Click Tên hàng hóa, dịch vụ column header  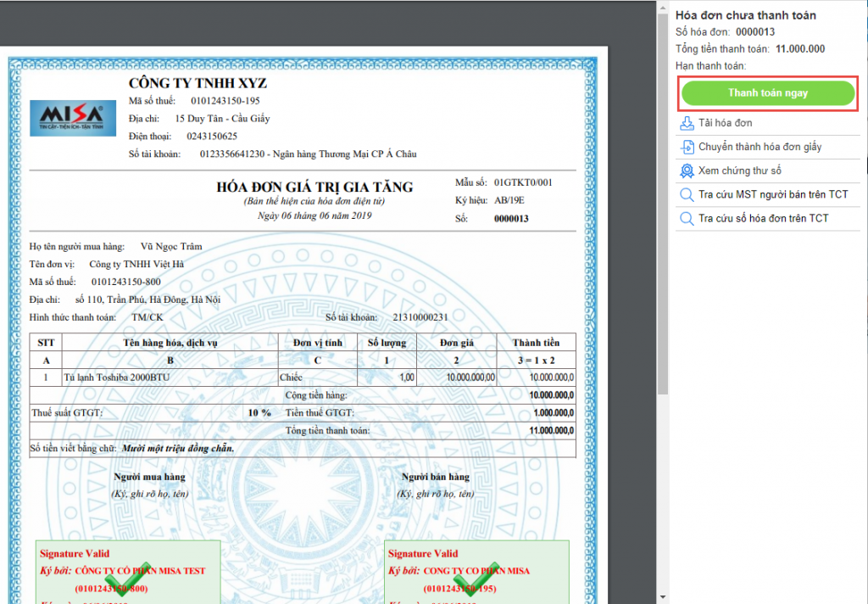[x=170, y=343]
